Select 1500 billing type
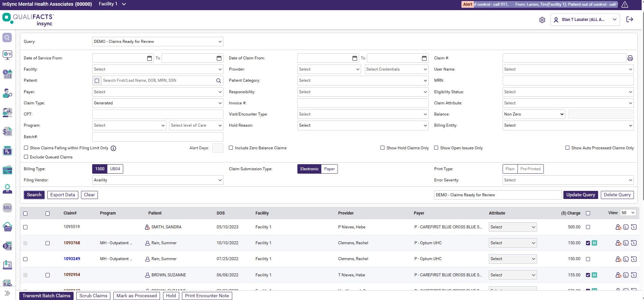 (100, 169)
